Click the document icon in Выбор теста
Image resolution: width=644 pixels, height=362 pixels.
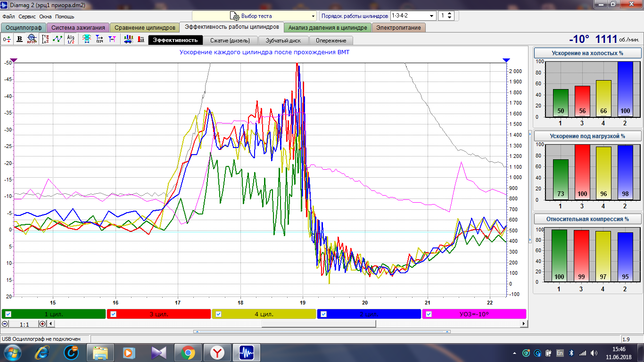(x=234, y=16)
